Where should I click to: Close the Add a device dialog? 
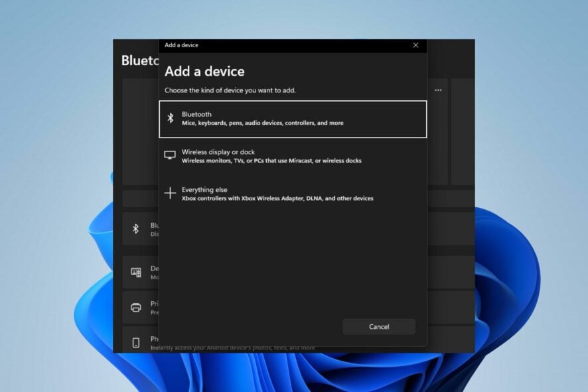(415, 45)
